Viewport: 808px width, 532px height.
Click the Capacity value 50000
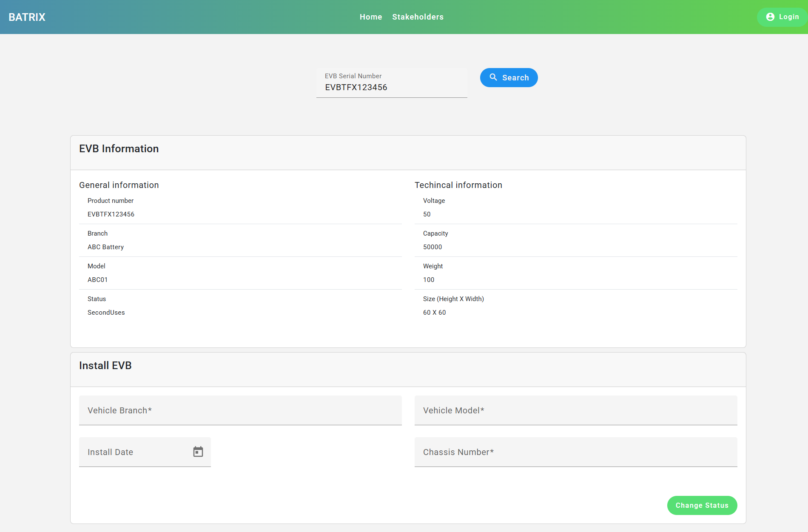point(432,247)
